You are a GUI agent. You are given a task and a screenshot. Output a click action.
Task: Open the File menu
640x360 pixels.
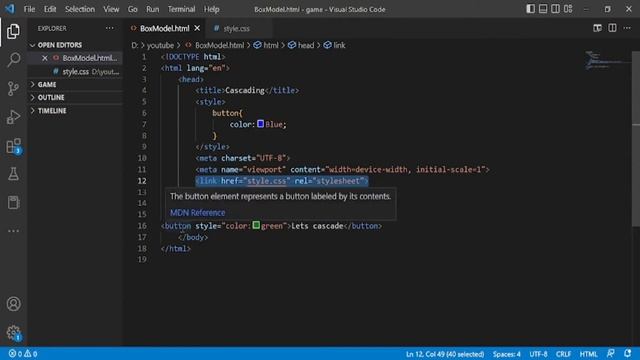point(29,9)
